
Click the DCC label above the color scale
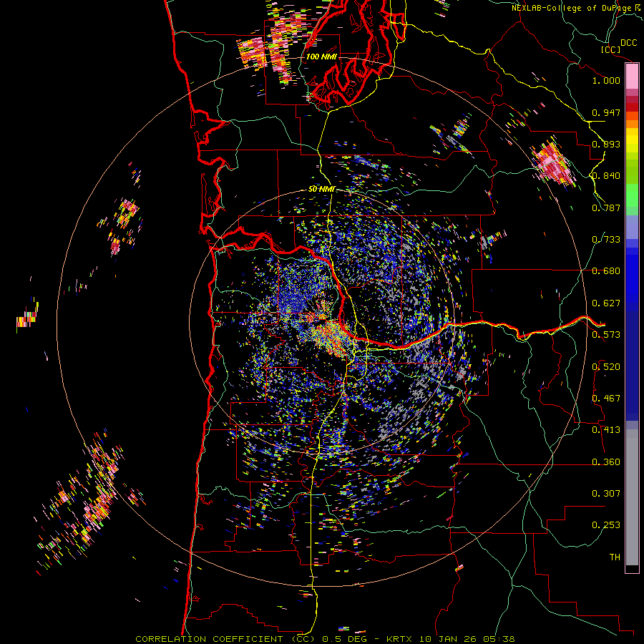628,43
